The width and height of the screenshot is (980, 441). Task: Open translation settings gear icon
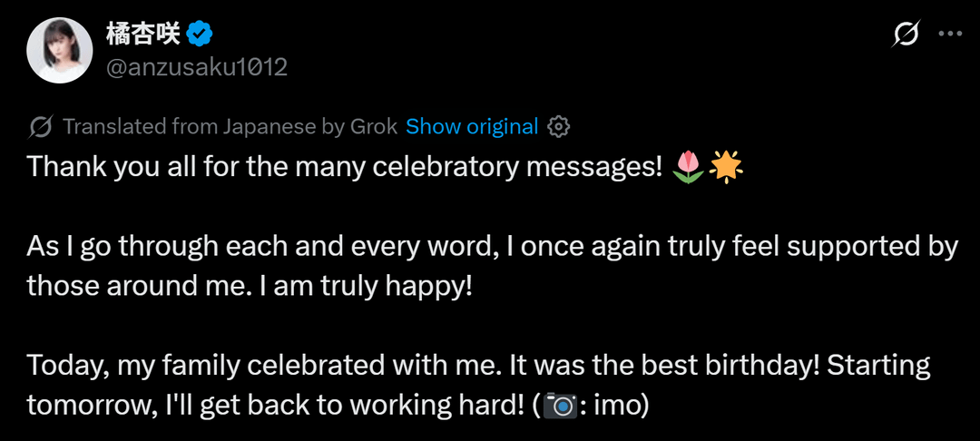560,127
